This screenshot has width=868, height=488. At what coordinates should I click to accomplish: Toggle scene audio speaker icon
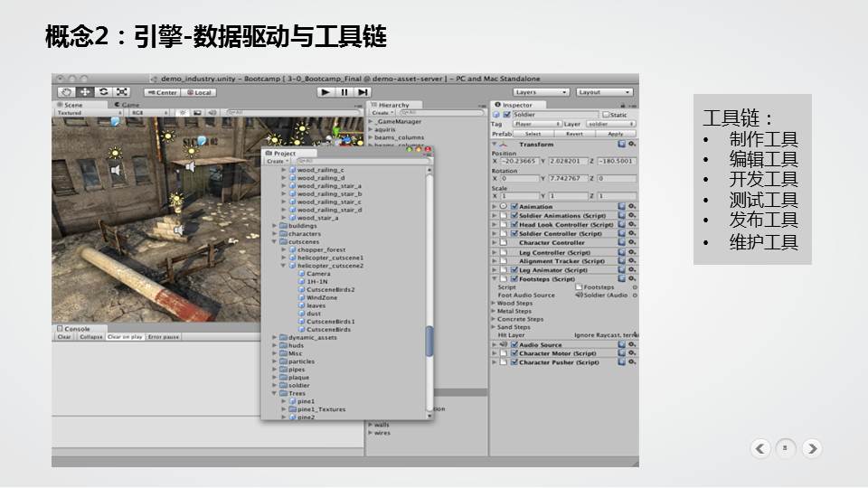pos(212,113)
